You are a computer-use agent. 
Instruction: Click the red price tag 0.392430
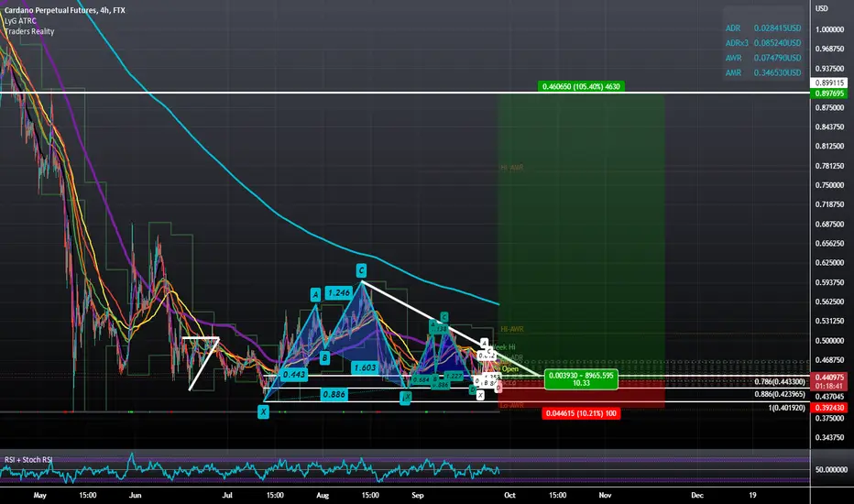[x=829, y=408]
